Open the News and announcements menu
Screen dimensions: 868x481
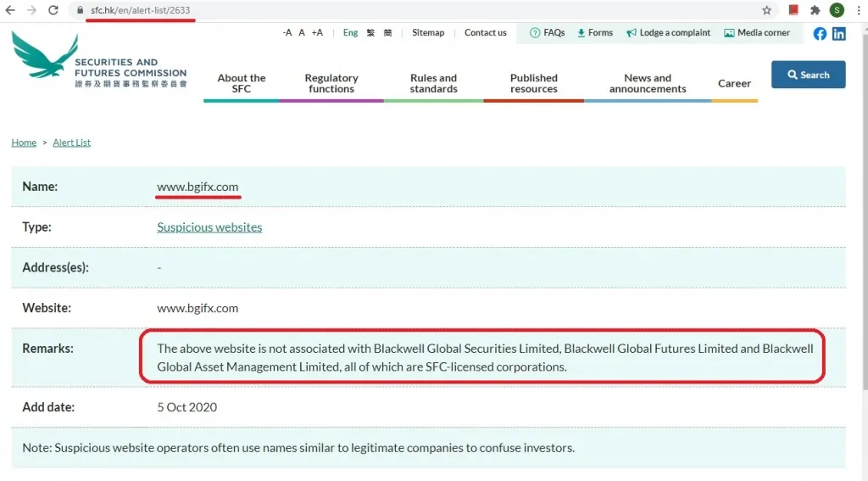point(648,83)
